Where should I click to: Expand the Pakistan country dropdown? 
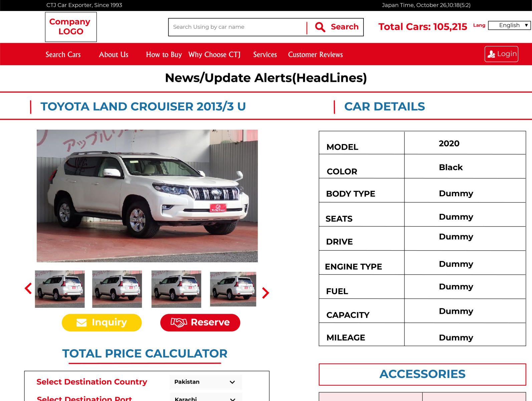click(206, 382)
